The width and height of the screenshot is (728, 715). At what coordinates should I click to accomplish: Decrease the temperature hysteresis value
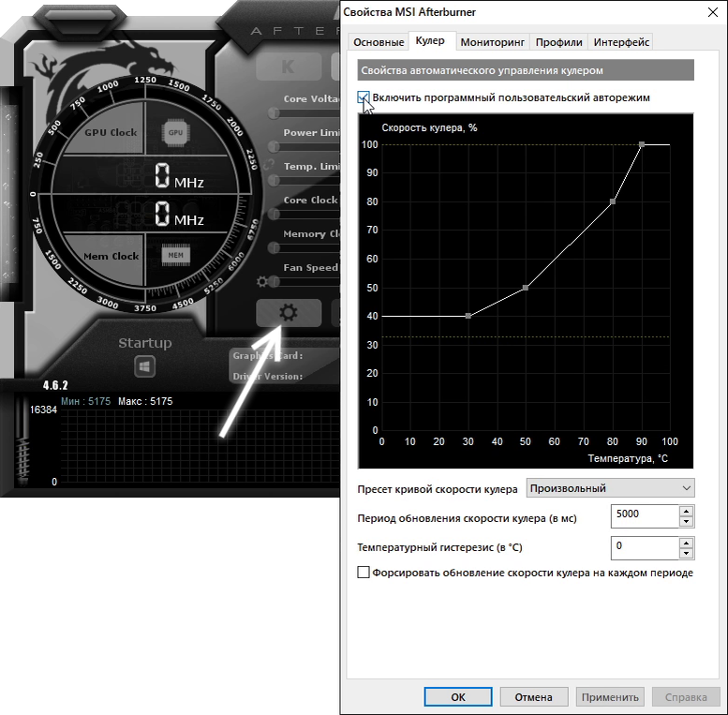[686, 554]
